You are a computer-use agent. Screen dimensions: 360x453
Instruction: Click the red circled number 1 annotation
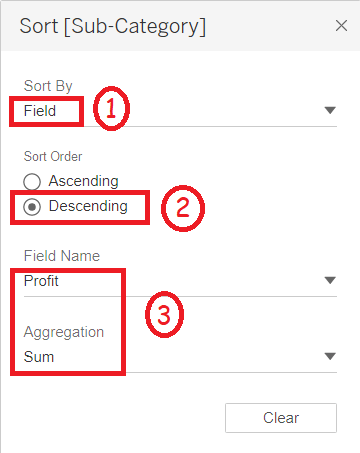tap(111, 108)
